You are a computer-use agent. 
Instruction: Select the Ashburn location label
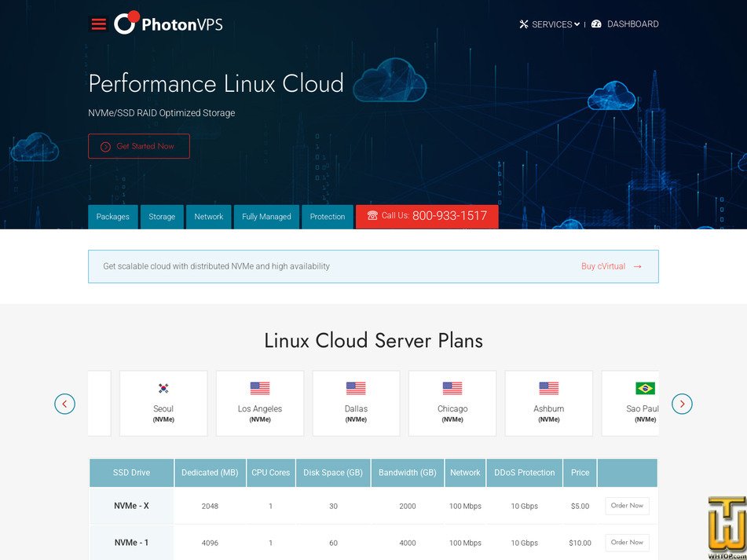549,408
